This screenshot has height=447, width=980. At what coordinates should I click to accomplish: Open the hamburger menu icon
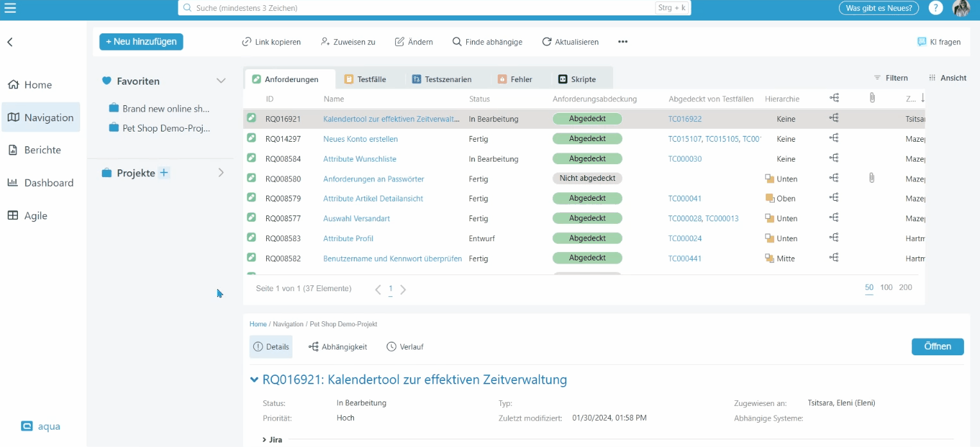[10, 8]
